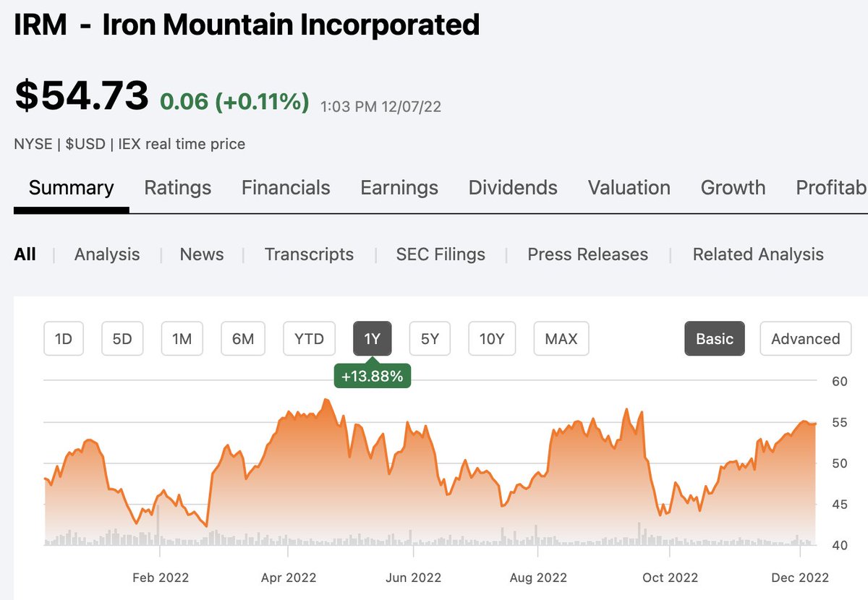
Task: Switch chart to 5Y range
Action: click(x=430, y=339)
